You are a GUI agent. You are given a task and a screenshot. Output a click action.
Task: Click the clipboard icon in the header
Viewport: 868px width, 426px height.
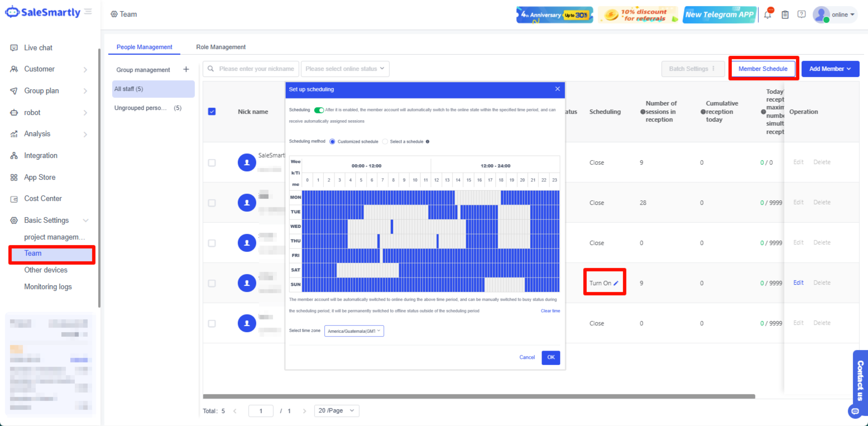click(785, 14)
